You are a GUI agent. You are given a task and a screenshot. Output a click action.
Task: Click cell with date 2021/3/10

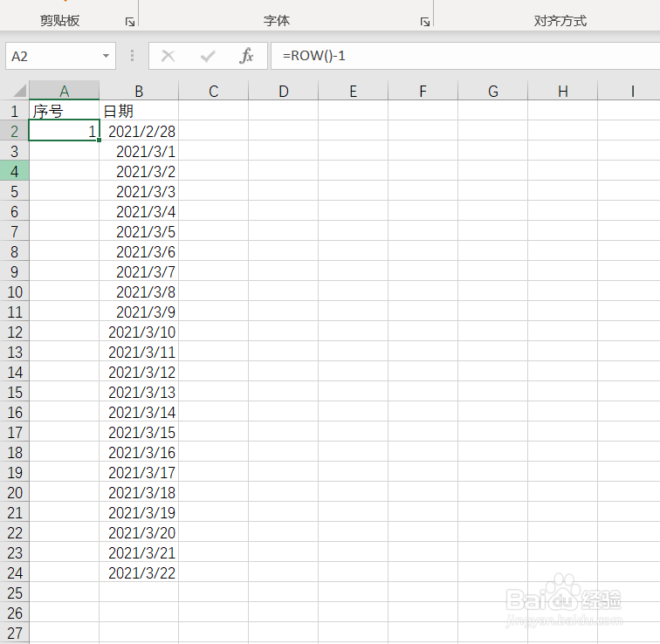click(x=139, y=332)
